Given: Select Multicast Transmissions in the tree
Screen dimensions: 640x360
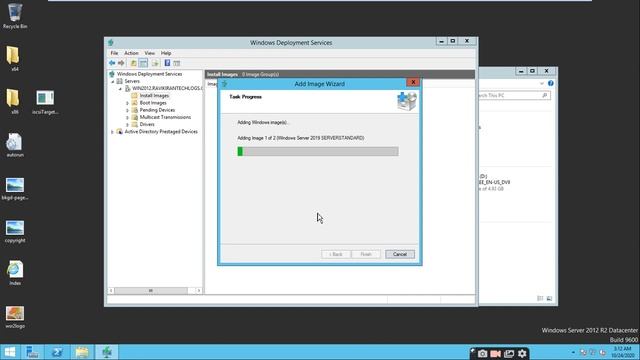Looking at the screenshot, I should [165, 117].
